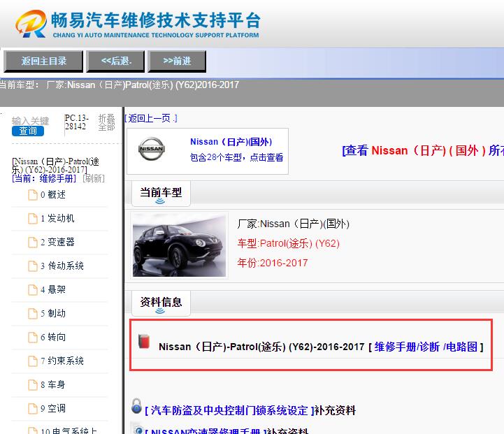Click the red book manual icon

[144, 342]
